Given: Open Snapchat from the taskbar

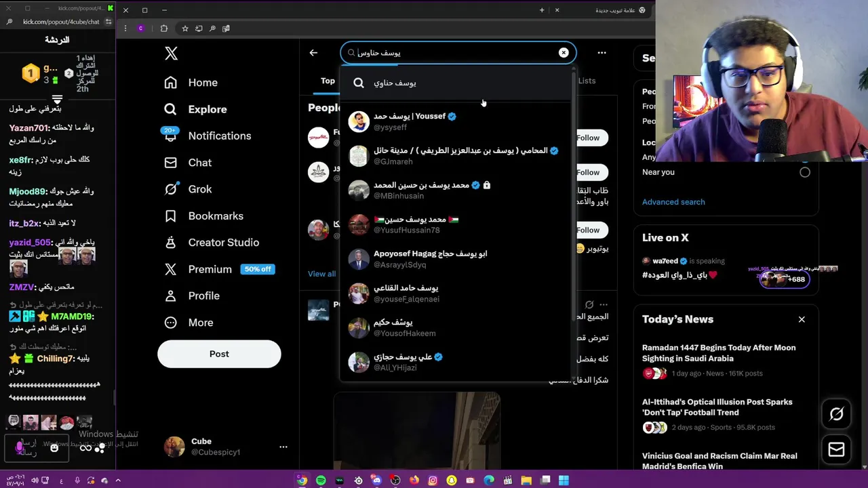Looking at the screenshot, I should tap(452, 481).
